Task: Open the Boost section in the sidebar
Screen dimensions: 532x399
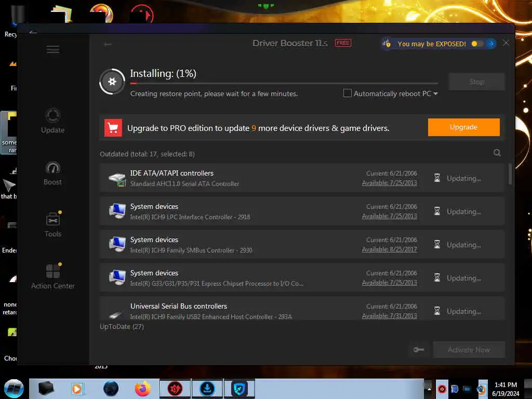Action: click(52, 174)
